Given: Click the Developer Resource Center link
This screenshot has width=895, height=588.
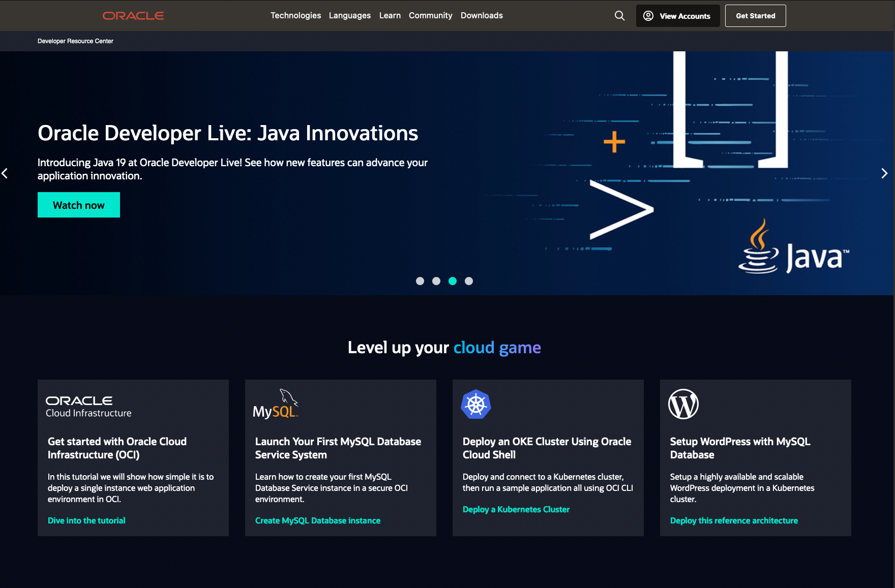Looking at the screenshot, I should tap(75, 41).
